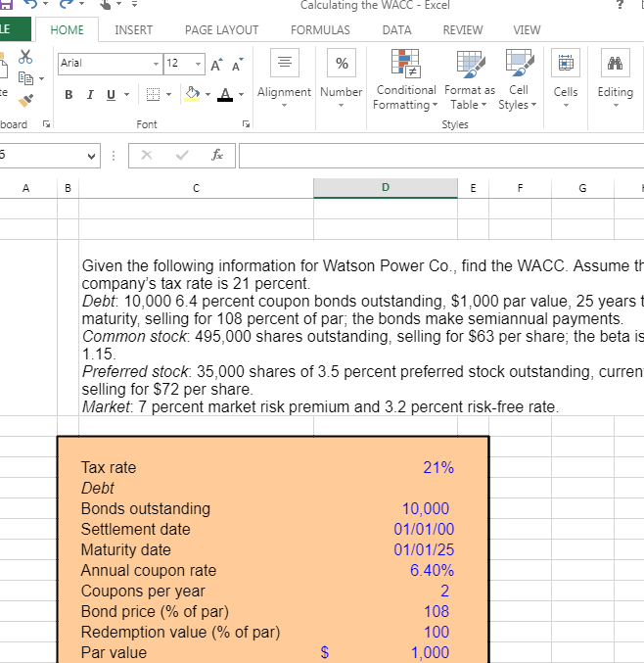This screenshot has width=644, height=663.
Task: Click Enter checkmark in formula bar
Action: [182, 156]
